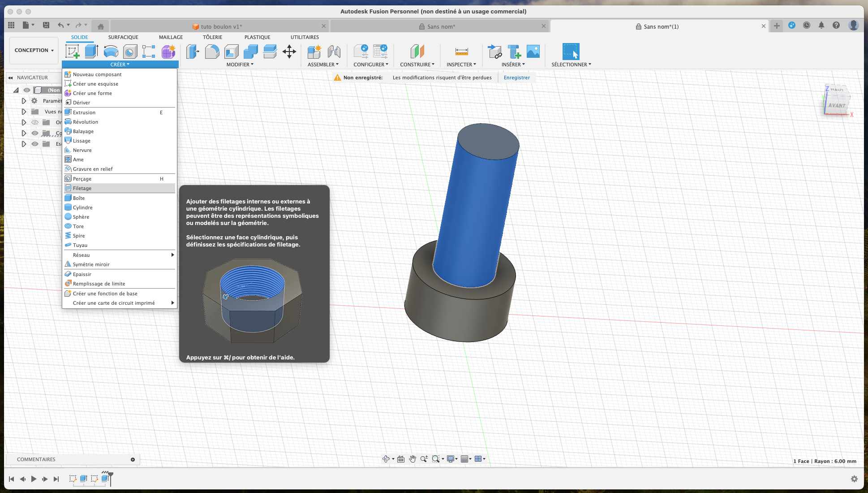This screenshot has width=868, height=493.
Task: Open the SÉLECTIONNER dropdown menu
Action: [x=571, y=65]
